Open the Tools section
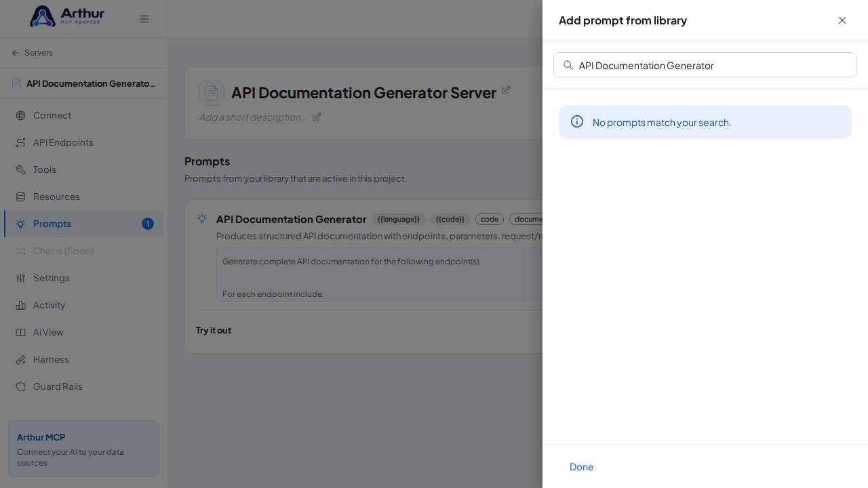The height and width of the screenshot is (488, 868). [x=83, y=169]
